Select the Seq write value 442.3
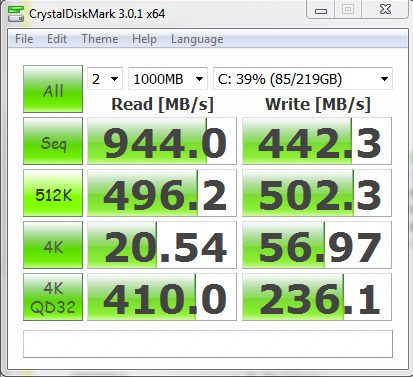Viewport: 413px width, 377px height. 317,141
